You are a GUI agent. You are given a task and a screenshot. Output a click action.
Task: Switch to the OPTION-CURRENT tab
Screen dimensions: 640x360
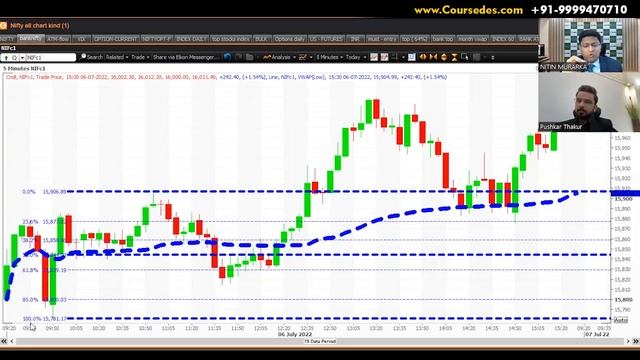coord(116,39)
